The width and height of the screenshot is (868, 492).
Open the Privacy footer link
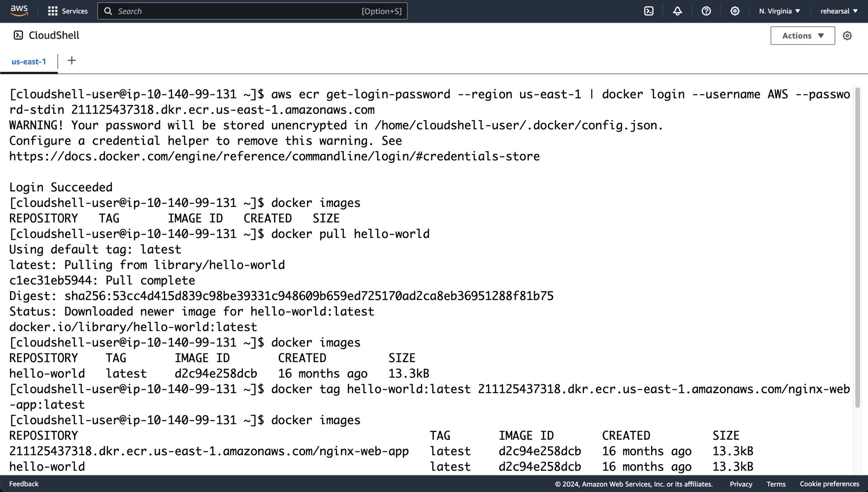click(x=741, y=484)
